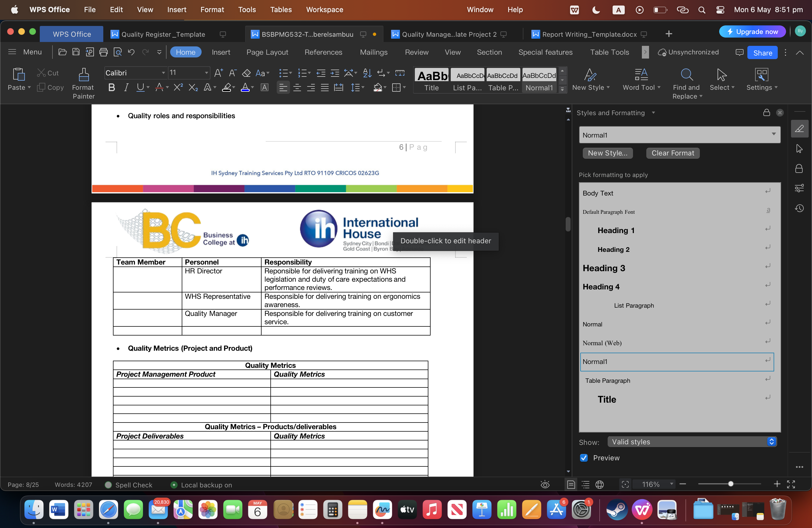
Task: Click the Copy icon
Action: coord(41,88)
